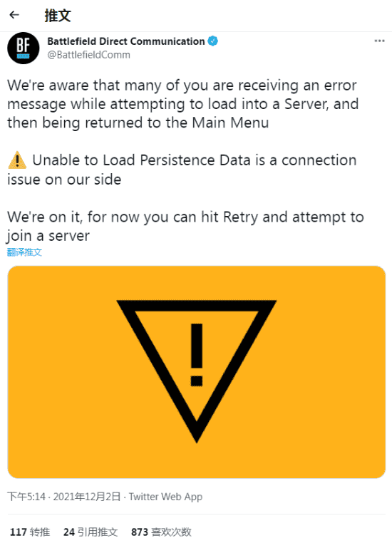
Task: Click the "We're on it, for now" paragraph
Action: (x=185, y=227)
